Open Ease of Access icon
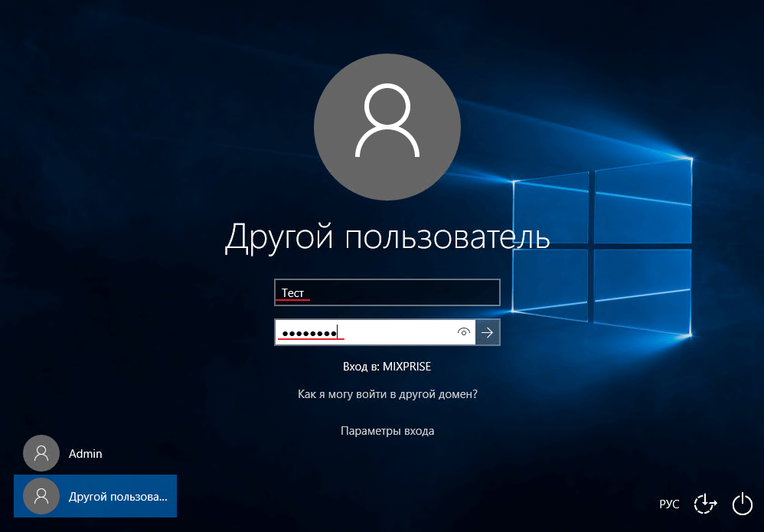 pyautogui.click(x=705, y=503)
